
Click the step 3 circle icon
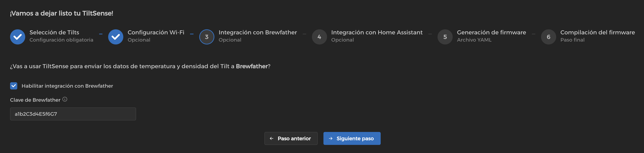[206, 37]
